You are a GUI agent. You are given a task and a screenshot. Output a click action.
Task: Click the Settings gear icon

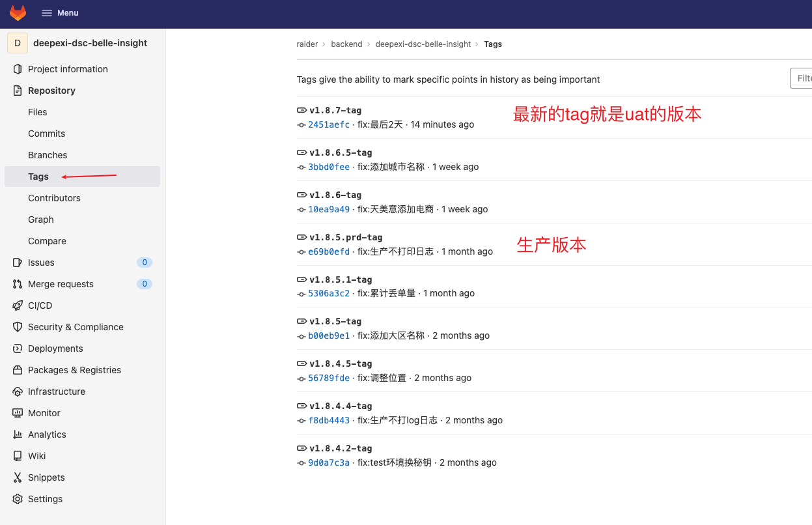[x=18, y=499]
